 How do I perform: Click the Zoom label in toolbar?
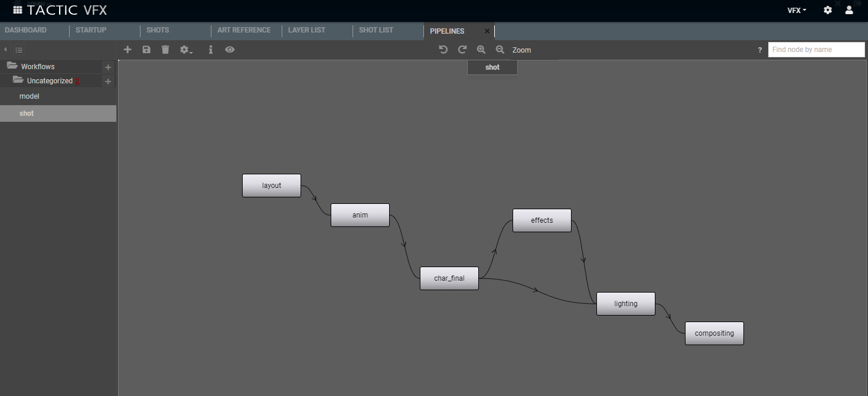click(x=521, y=50)
